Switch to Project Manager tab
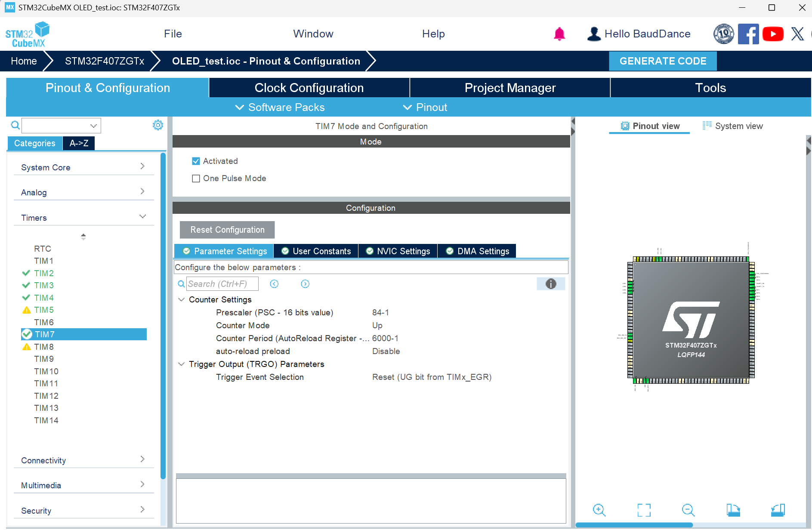 (510, 88)
